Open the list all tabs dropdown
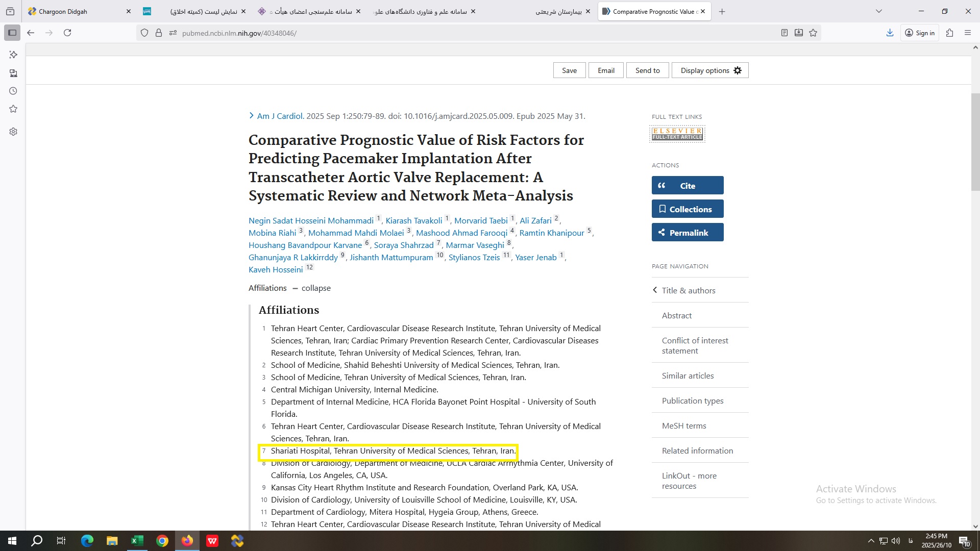Image resolution: width=980 pixels, height=551 pixels. pyautogui.click(x=879, y=11)
